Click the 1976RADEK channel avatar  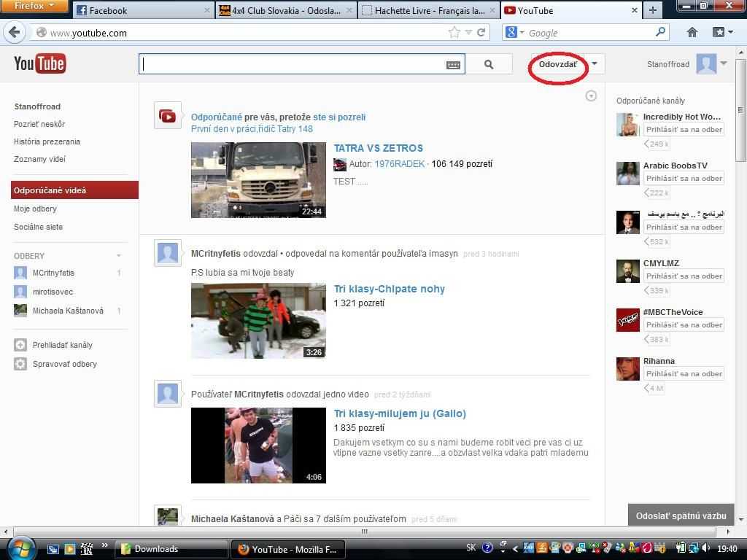[340, 164]
